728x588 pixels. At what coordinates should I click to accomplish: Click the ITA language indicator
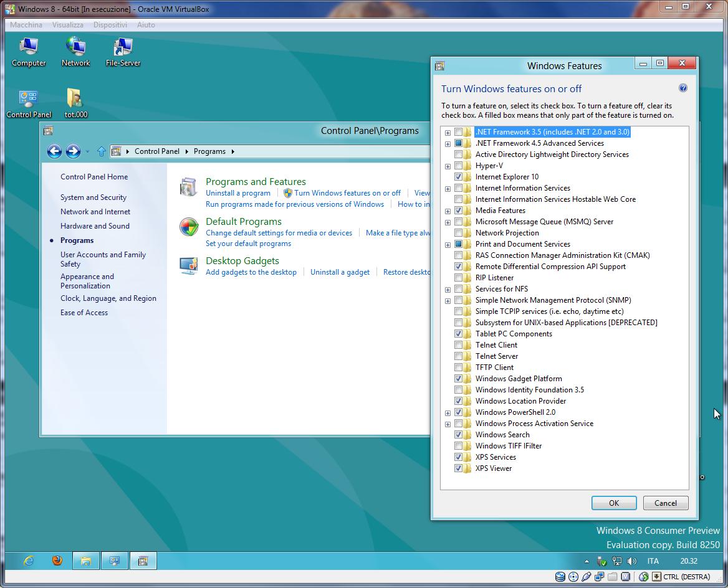coord(653,561)
